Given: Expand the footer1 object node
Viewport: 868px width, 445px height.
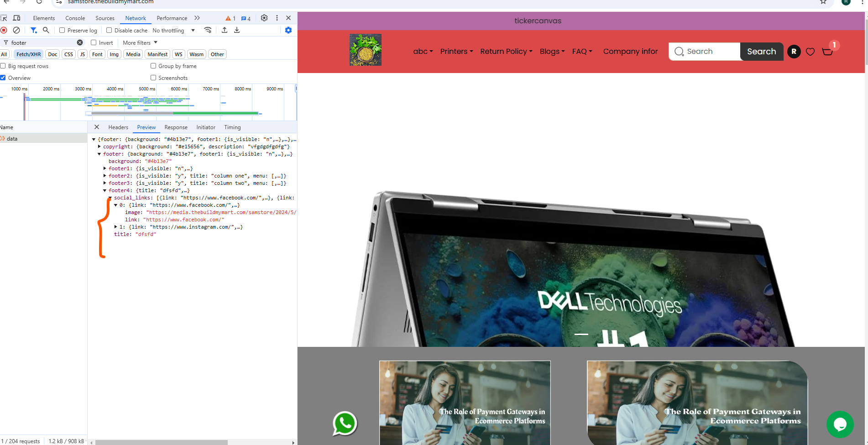Looking at the screenshot, I should click(x=105, y=168).
